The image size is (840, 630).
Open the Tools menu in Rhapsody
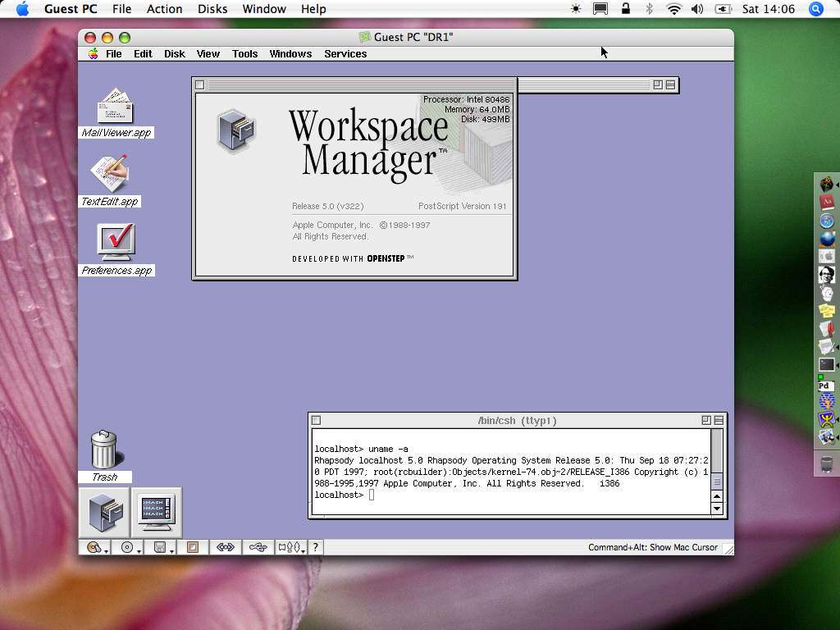tap(244, 54)
